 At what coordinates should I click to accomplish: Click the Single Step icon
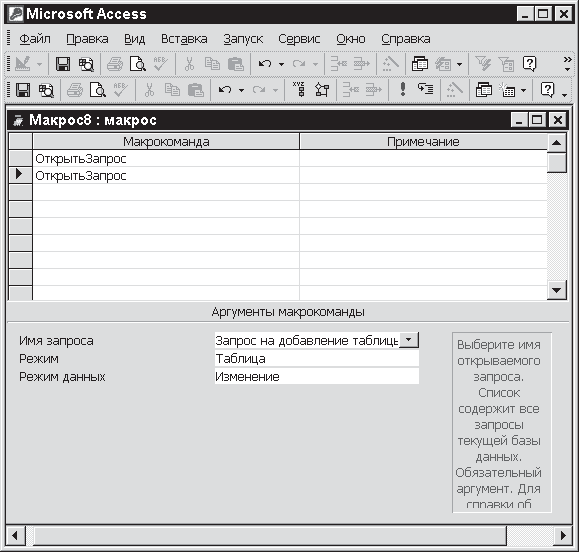tap(425, 90)
